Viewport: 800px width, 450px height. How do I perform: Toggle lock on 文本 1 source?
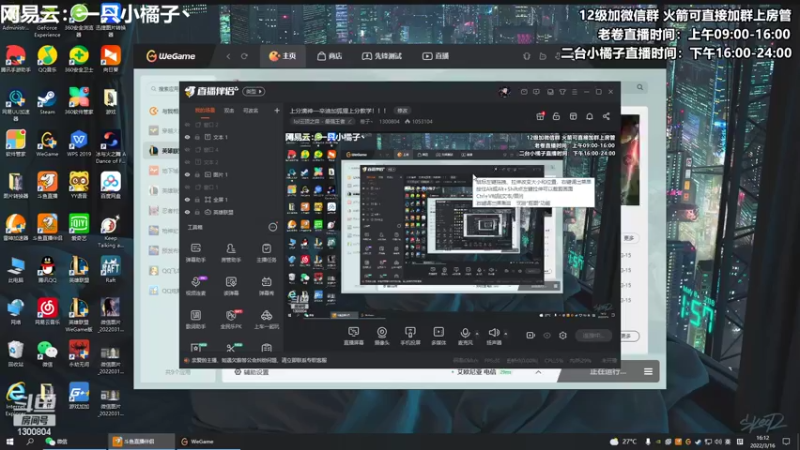(x=197, y=137)
